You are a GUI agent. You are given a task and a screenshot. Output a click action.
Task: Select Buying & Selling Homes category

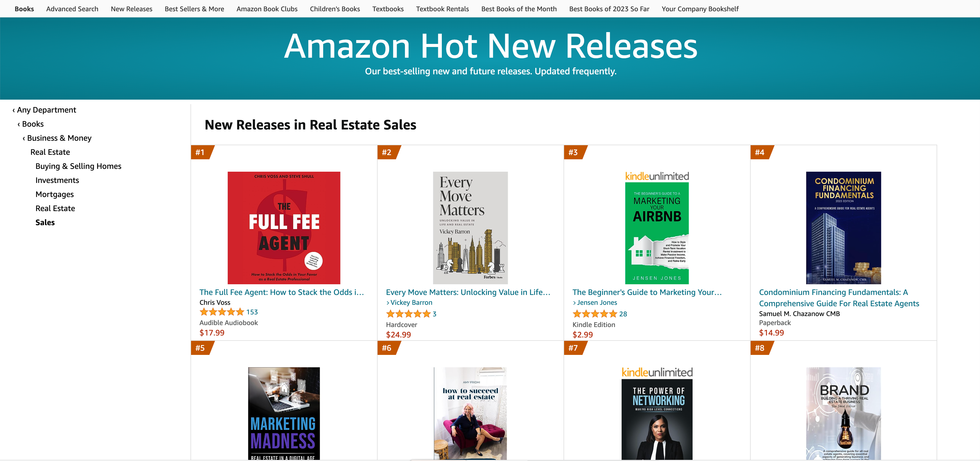[78, 166]
